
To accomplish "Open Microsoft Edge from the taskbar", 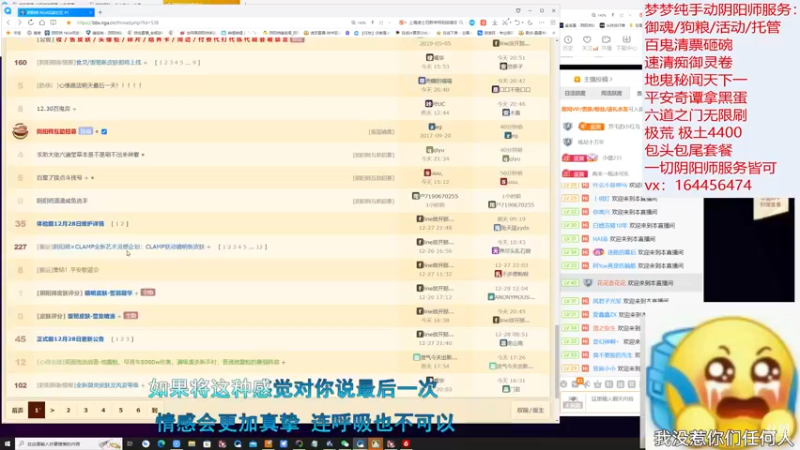I will (161, 444).
